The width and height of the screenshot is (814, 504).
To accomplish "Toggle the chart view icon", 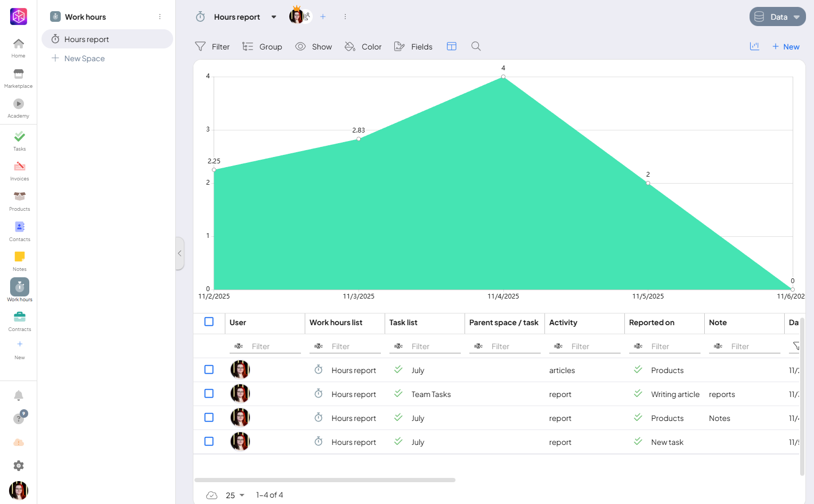I will pyautogui.click(x=754, y=47).
